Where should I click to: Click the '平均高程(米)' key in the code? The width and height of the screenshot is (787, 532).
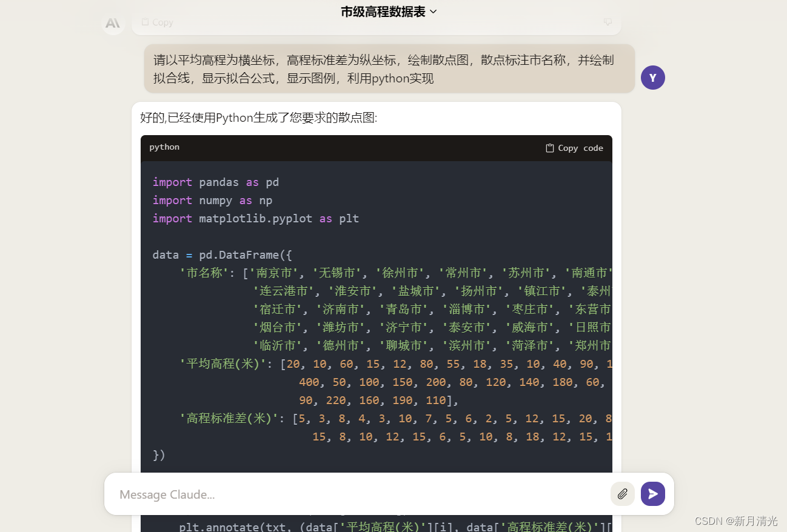(224, 364)
